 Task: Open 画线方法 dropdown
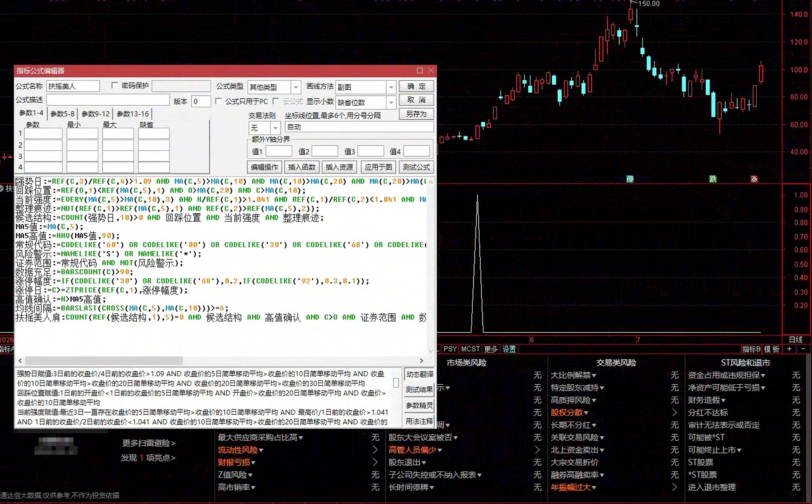[391, 87]
